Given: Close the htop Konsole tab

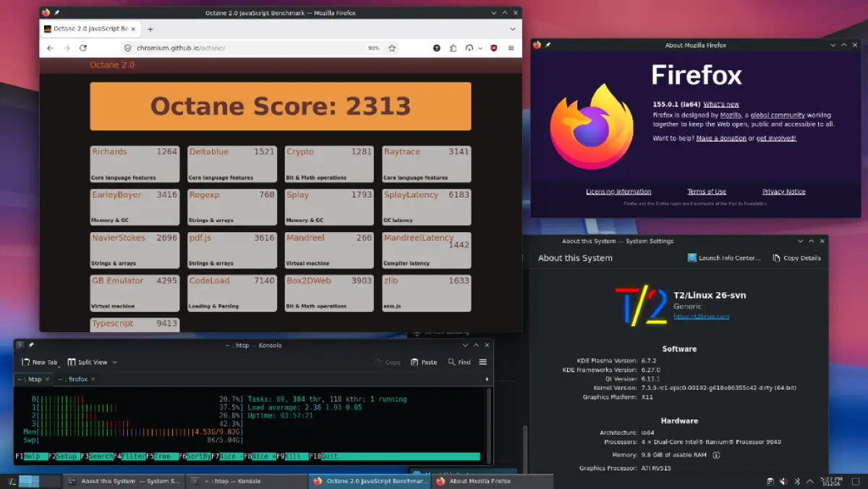Looking at the screenshot, I should [48, 379].
